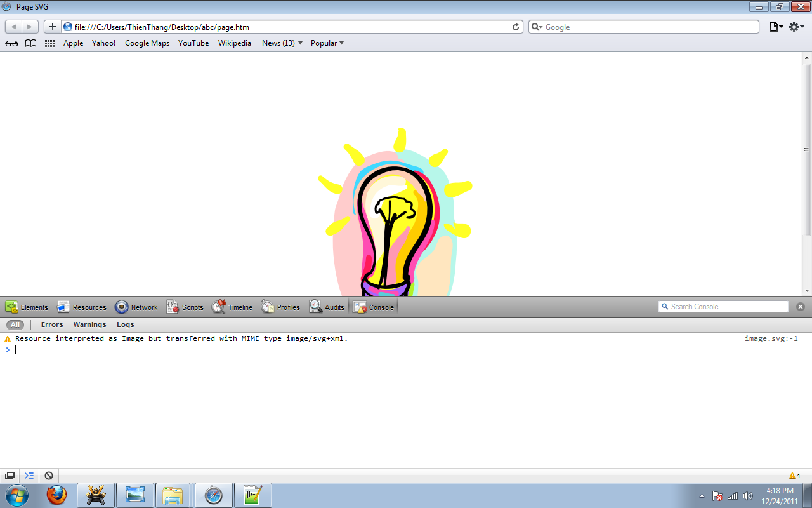Switch to the Audits panel
Screen dimensions: 812x508
(327, 307)
